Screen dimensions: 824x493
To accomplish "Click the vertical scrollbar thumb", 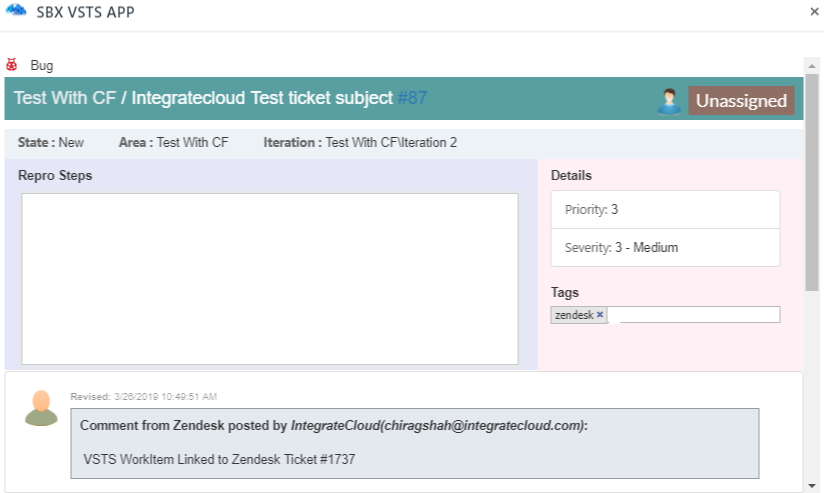I will 812,182.
